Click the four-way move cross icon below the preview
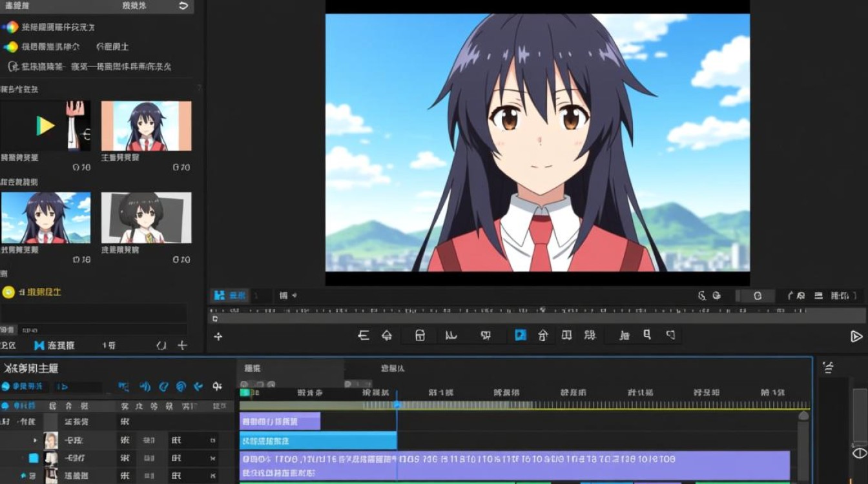The width and height of the screenshot is (868, 484). 218,336
